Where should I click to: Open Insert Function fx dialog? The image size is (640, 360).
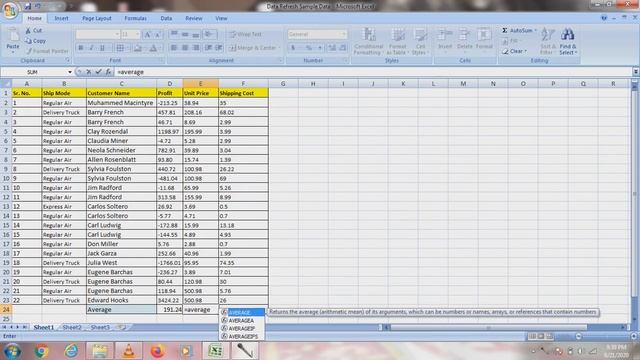pyautogui.click(x=108, y=72)
